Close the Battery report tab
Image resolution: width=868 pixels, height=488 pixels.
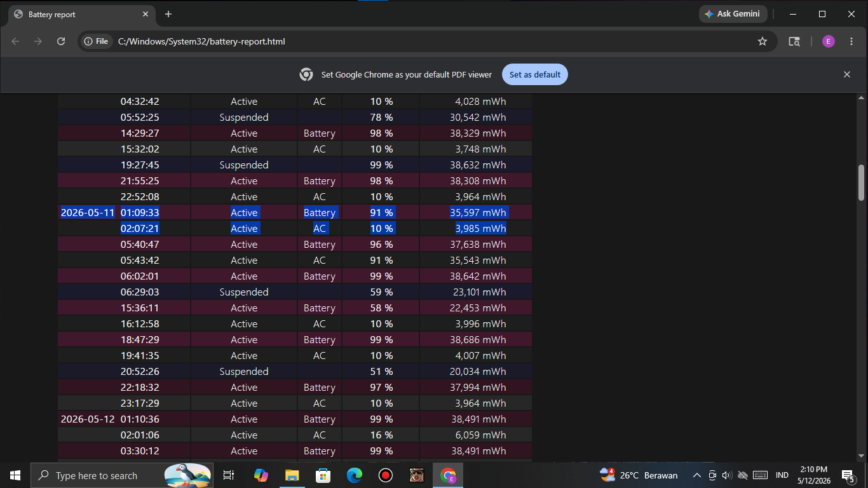coord(146,14)
